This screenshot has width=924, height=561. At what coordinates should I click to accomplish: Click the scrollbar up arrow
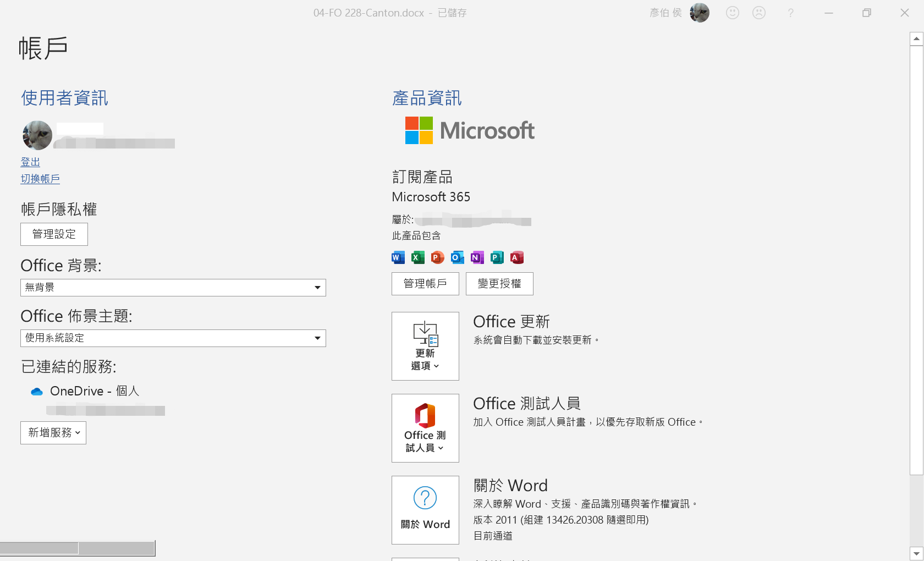coord(916,39)
